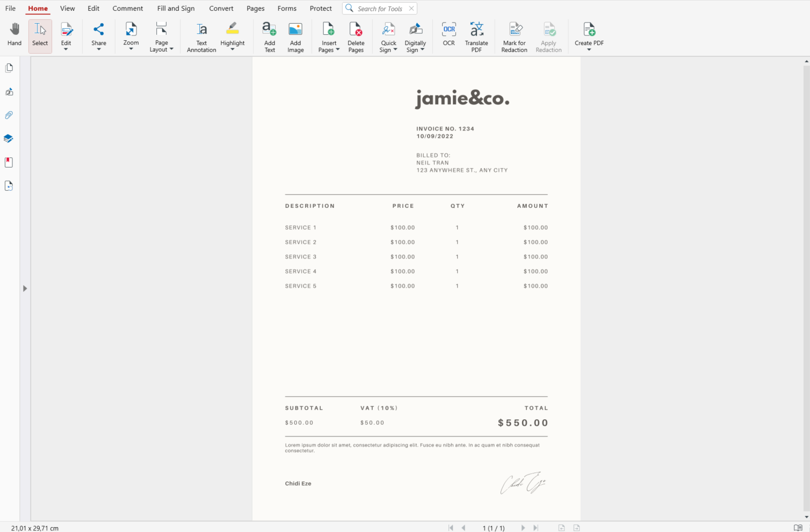Click the Add Image tool

click(x=295, y=37)
